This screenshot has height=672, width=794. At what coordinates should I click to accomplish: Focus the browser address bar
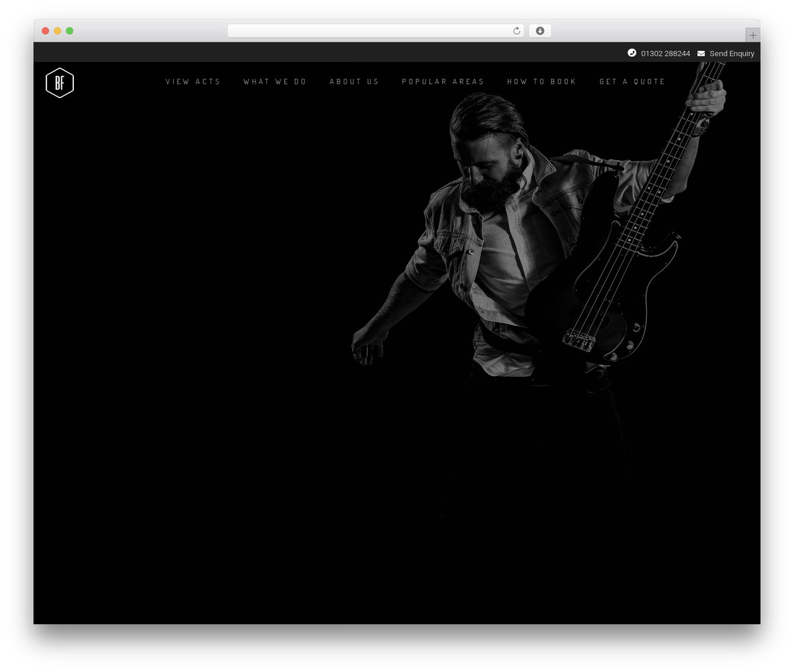pyautogui.click(x=375, y=31)
